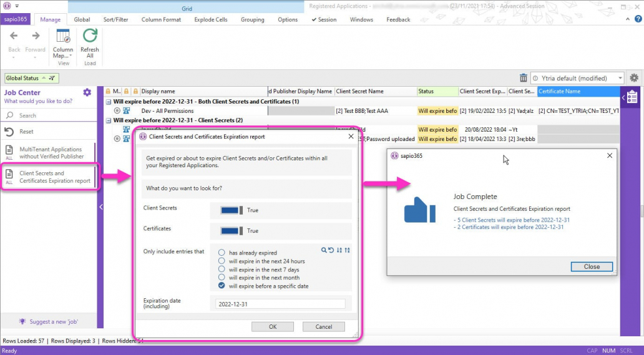Click the blue Help question mark

[x=638, y=19]
